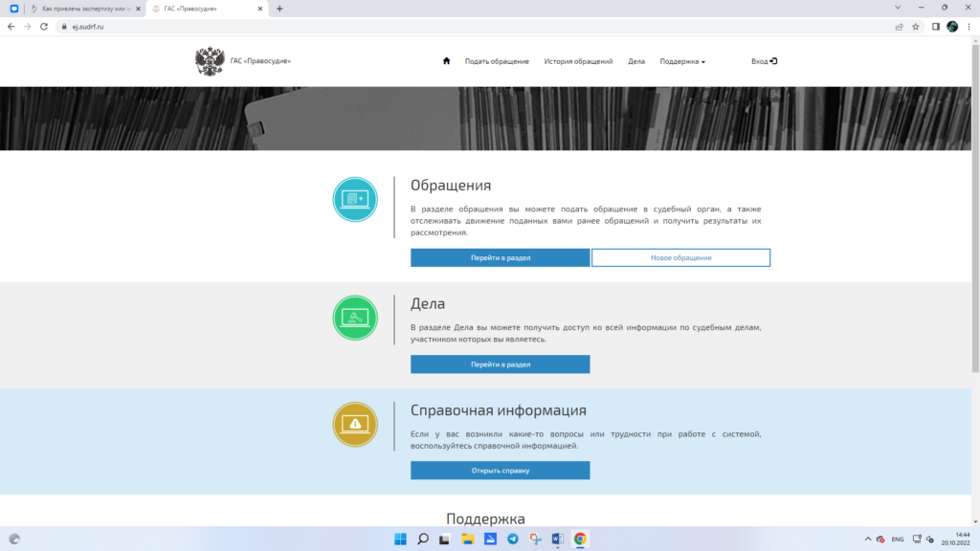Go to История обращений in navigation
This screenshot has width=980, height=551.
coord(578,61)
